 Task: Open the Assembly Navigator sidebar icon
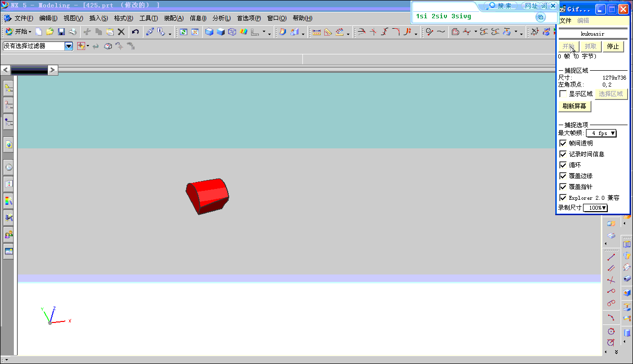[x=8, y=89]
